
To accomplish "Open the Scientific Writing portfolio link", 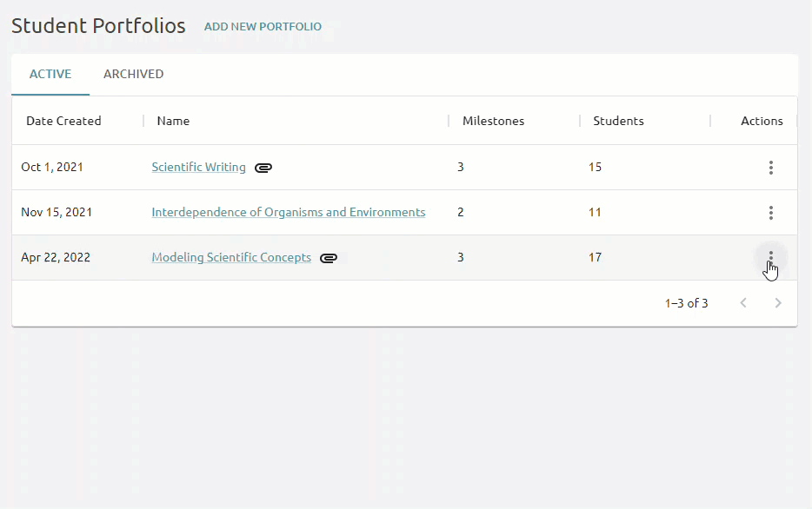I will pyautogui.click(x=198, y=167).
